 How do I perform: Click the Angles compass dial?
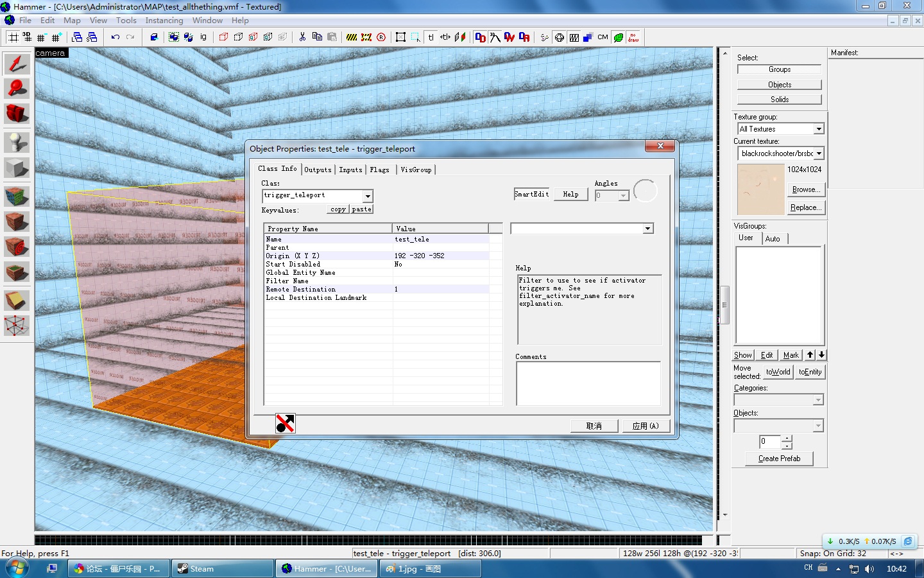coord(645,191)
